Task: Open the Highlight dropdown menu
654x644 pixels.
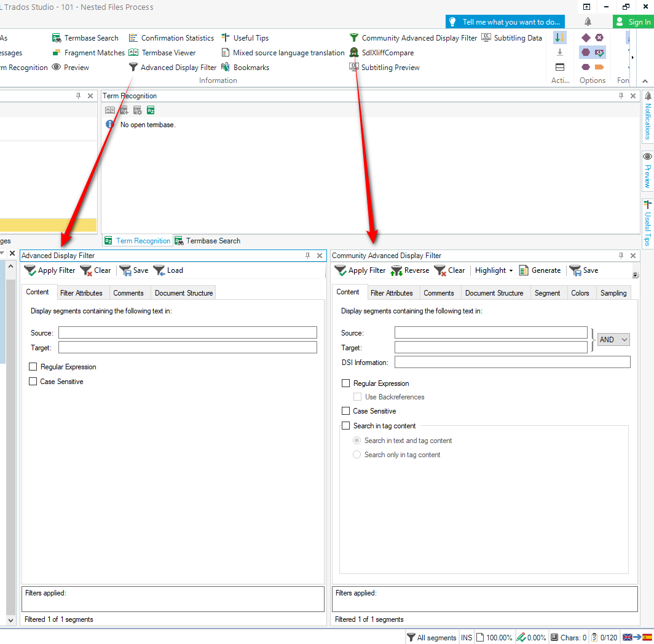Action: (x=494, y=270)
